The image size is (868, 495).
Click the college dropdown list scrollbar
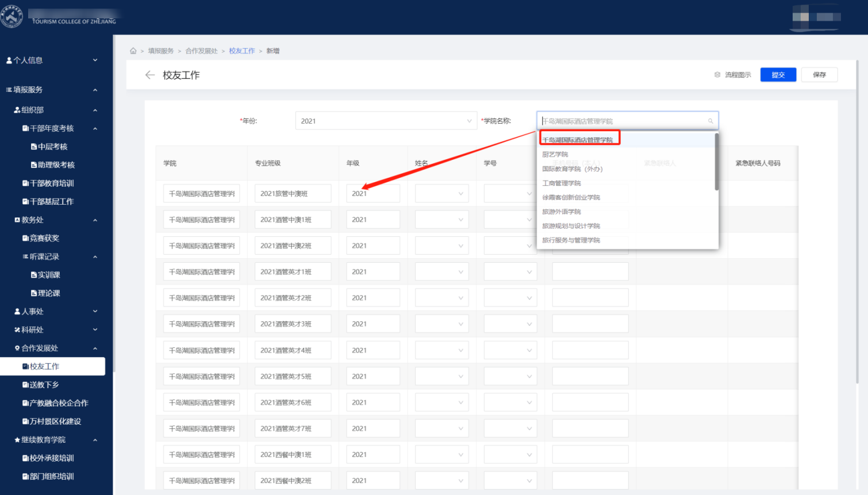716,162
